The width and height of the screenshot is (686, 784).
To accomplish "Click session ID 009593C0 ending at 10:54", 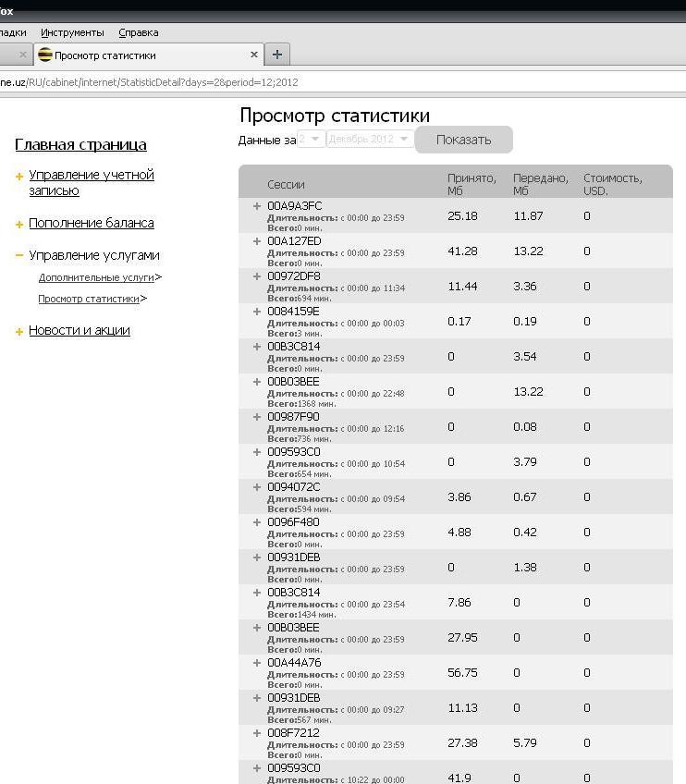I will [293, 452].
